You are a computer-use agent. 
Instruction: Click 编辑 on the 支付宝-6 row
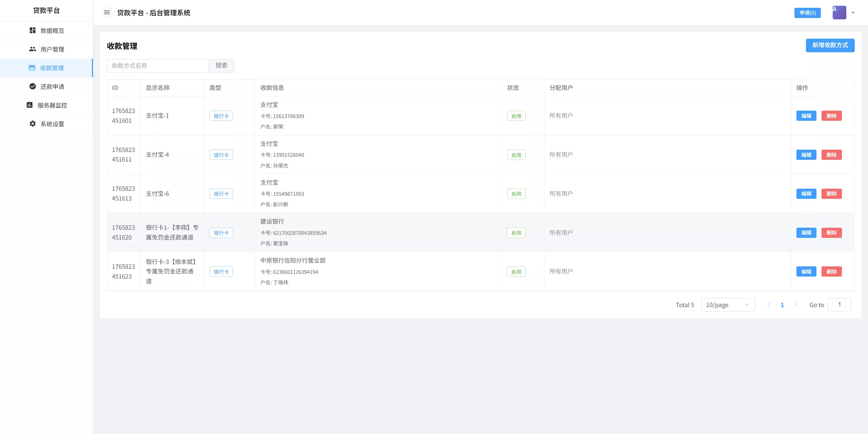[x=806, y=193]
